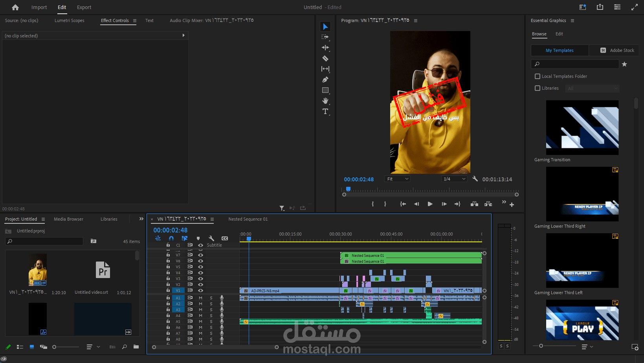Switch to the Lumetri Scopes tab
The height and width of the screenshot is (363, 644).
click(70, 20)
